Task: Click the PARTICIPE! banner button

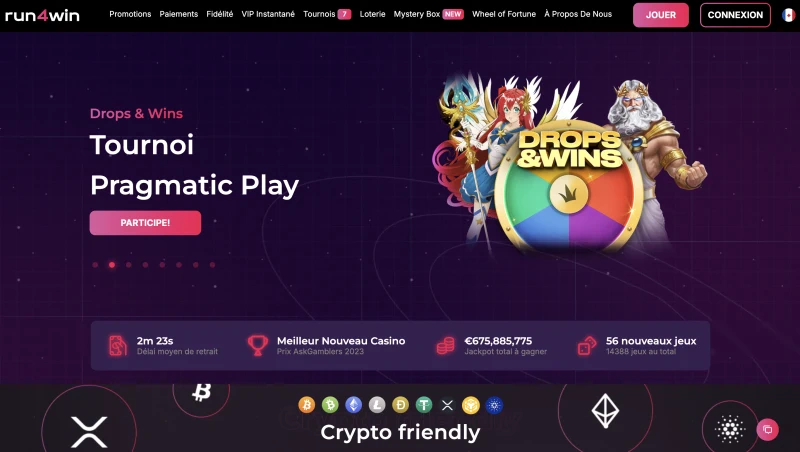Action: [145, 223]
